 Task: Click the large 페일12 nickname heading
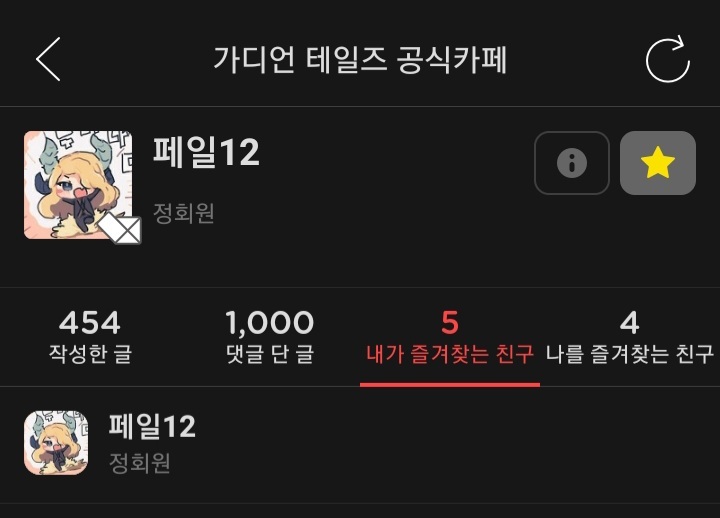(x=206, y=152)
